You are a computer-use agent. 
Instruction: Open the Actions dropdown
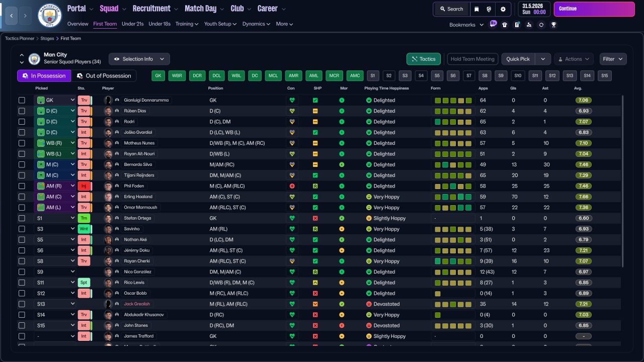[x=574, y=59]
